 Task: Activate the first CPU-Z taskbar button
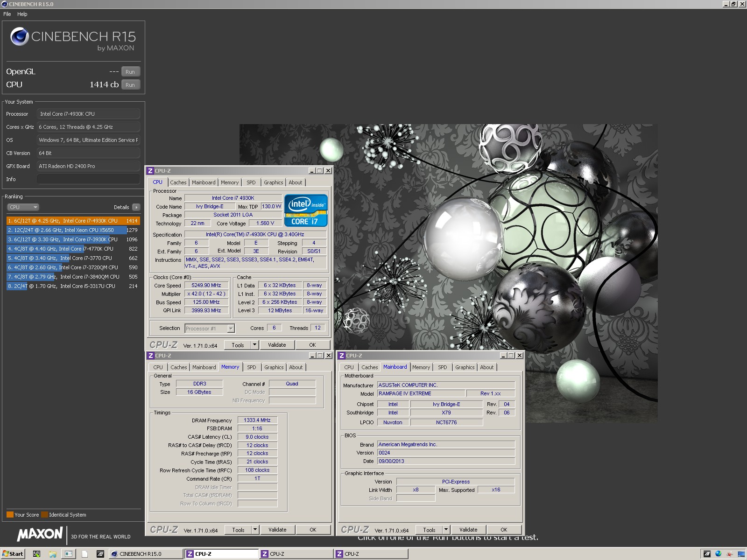[x=221, y=554]
